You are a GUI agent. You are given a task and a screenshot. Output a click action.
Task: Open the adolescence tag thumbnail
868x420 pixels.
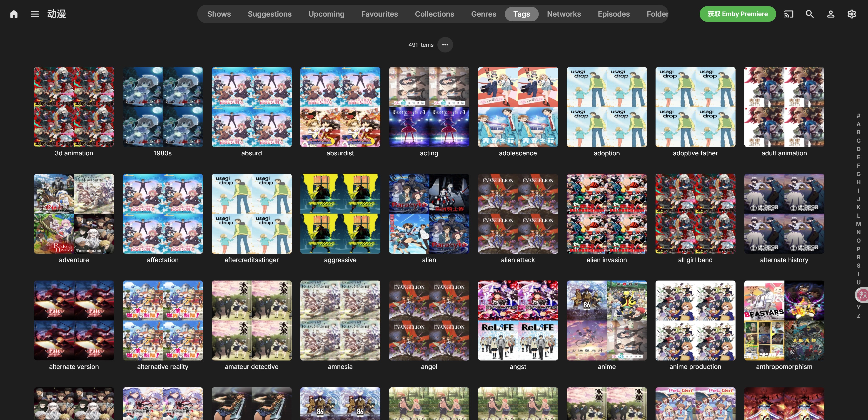(518, 107)
